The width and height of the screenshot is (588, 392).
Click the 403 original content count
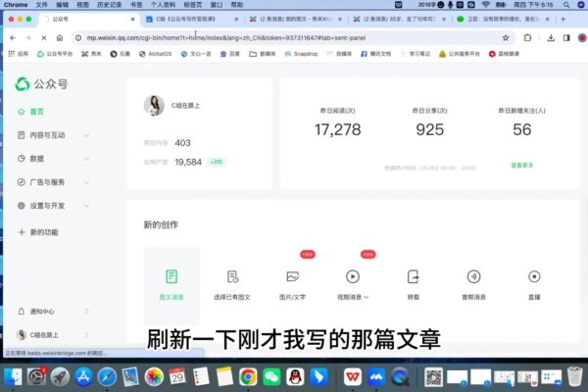click(x=182, y=143)
